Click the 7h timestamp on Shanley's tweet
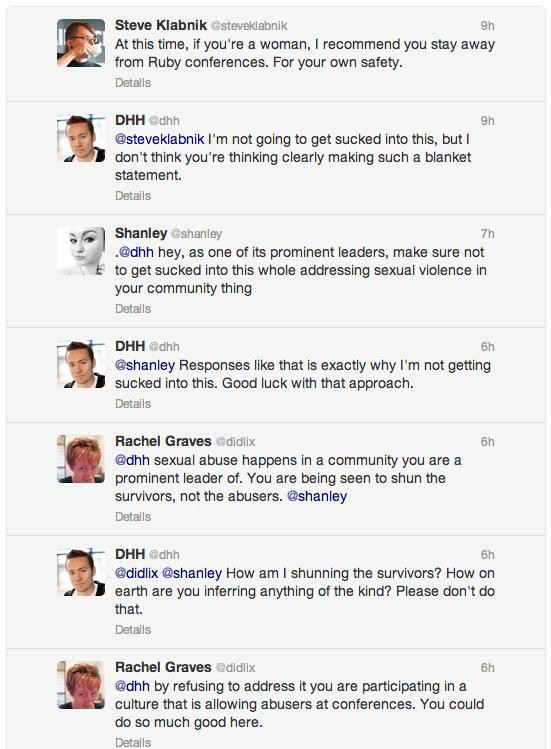Viewport: 551px width, 749px height. [x=487, y=234]
